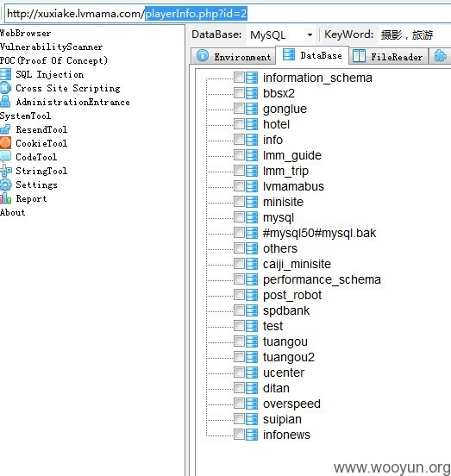Open the SQL Injection icon in sidebar

5,74
